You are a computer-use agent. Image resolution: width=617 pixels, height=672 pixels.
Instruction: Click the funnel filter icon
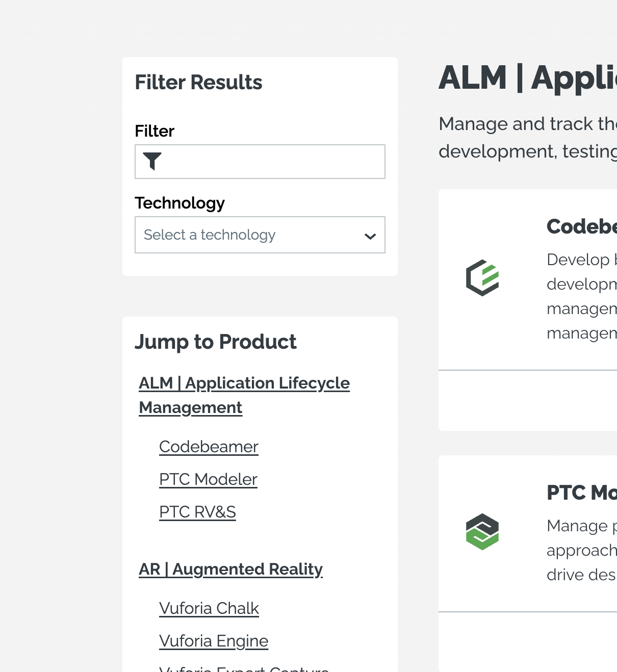(x=152, y=161)
